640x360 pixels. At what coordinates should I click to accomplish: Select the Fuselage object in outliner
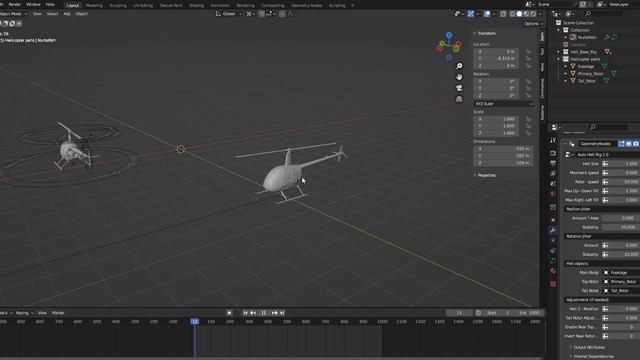585,67
